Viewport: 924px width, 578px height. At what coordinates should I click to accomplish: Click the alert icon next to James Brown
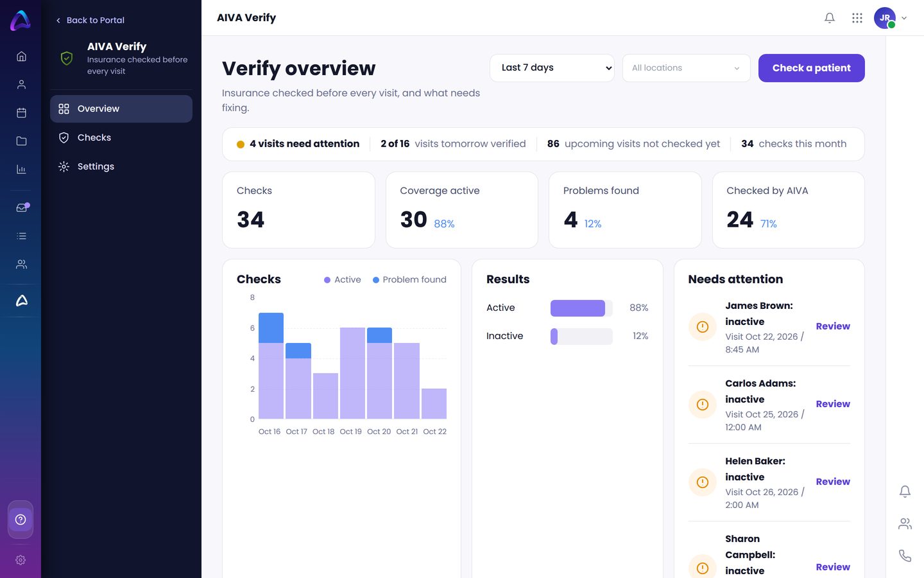click(703, 327)
